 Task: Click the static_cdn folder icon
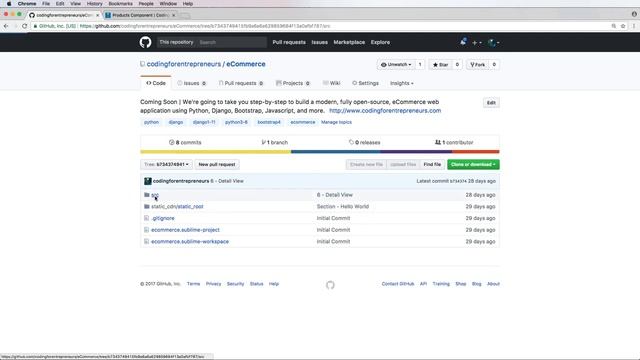pos(147,207)
